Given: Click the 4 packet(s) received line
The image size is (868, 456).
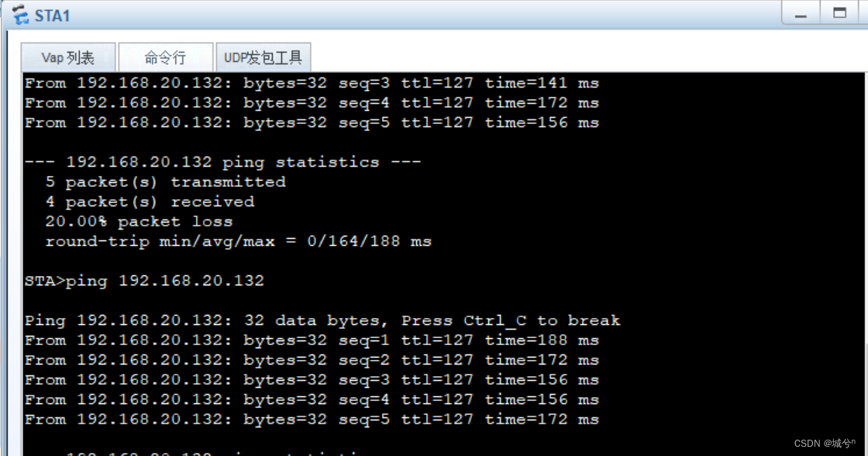Looking at the screenshot, I should coord(151,201).
